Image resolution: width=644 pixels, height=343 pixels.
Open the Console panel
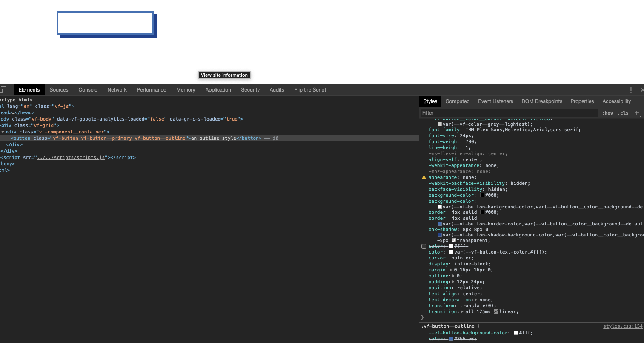pyautogui.click(x=88, y=90)
